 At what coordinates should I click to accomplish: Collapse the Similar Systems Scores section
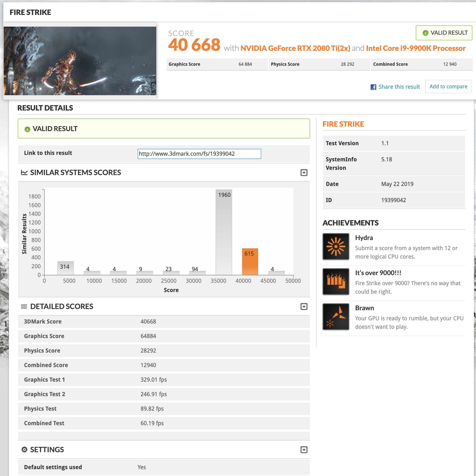pos(304,173)
